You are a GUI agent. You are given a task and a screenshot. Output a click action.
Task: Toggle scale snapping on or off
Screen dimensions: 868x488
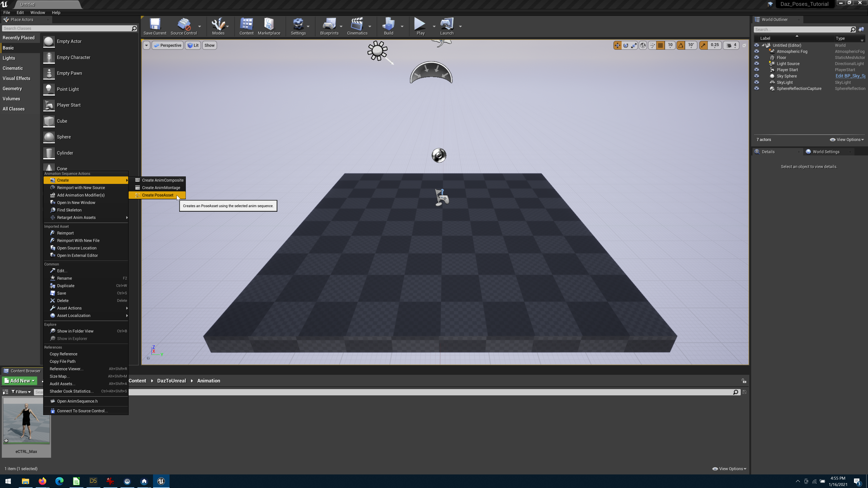[703, 45]
